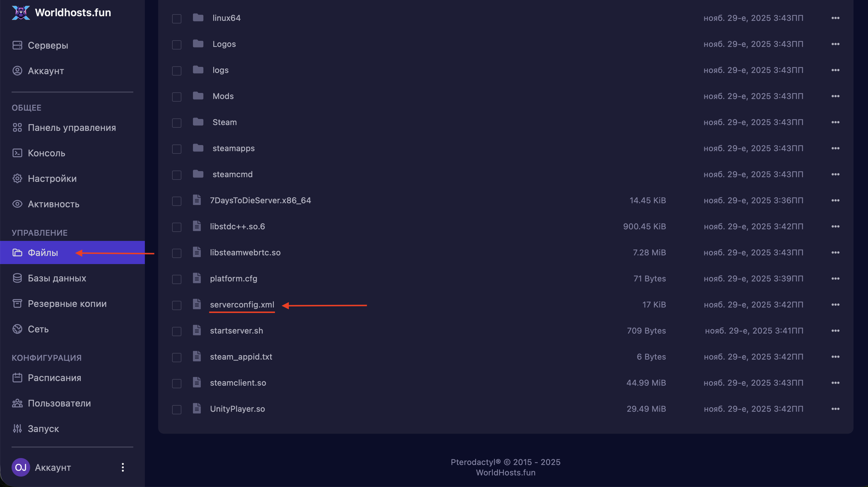Open the Консоль terminal icon
868x487 pixels.
[17, 153]
